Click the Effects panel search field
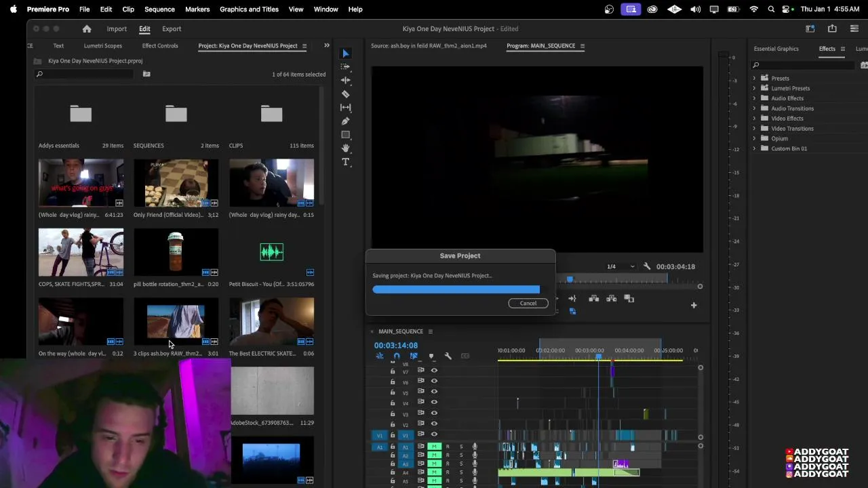 click(x=804, y=65)
